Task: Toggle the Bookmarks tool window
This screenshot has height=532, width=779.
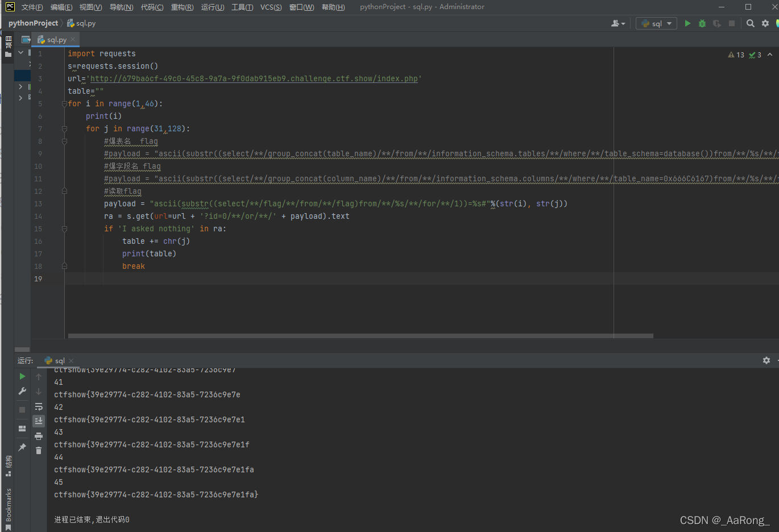Action: (8, 508)
